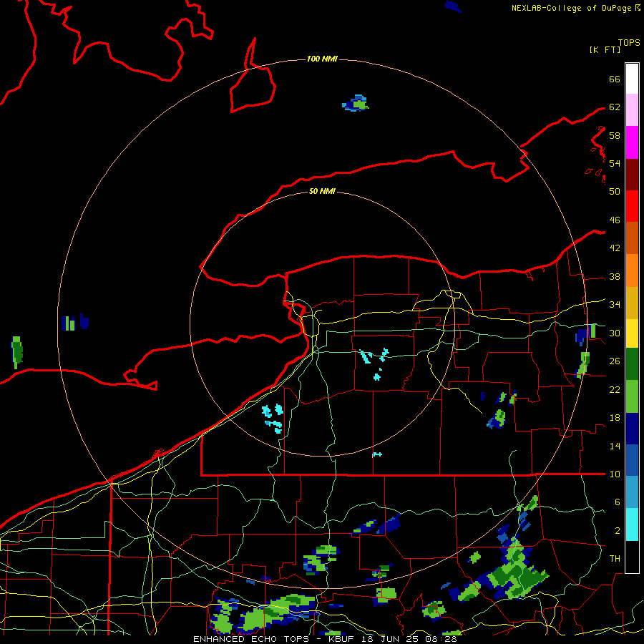Viewport: 644px width, 644px height.
Task: Click the dark orange 42-46 kft legend color
Action: tap(632, 238)
